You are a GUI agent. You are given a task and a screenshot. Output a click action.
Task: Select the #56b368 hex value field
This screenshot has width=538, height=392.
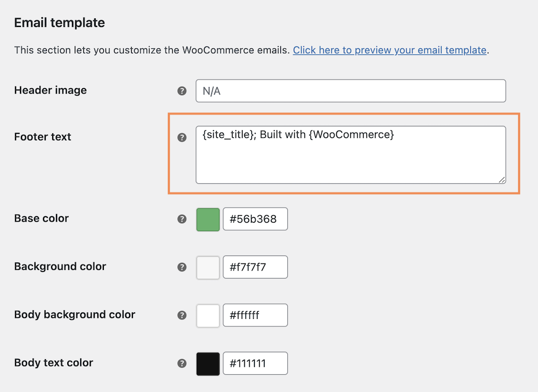pos(255,219)
